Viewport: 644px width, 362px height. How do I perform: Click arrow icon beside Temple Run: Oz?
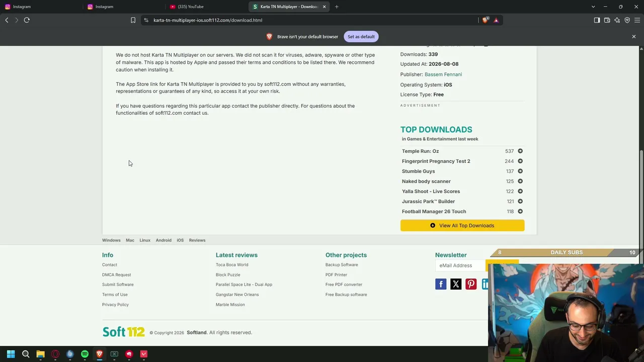pyautogui.click(x=520, y=151)
